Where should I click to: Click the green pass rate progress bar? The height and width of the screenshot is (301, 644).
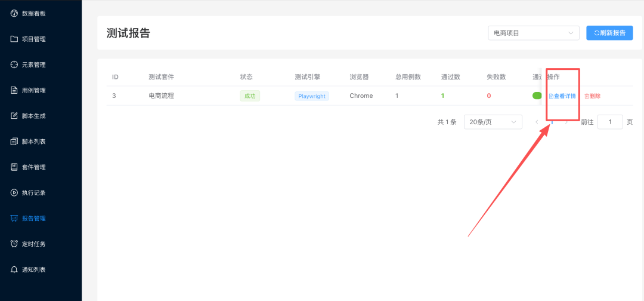coord(537,96)
